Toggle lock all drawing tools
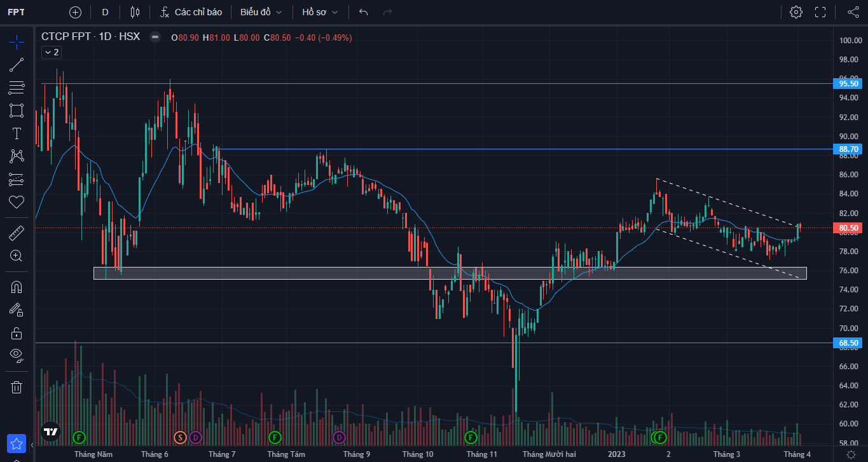Screen dimensions: 868x462 click(17, 332)
